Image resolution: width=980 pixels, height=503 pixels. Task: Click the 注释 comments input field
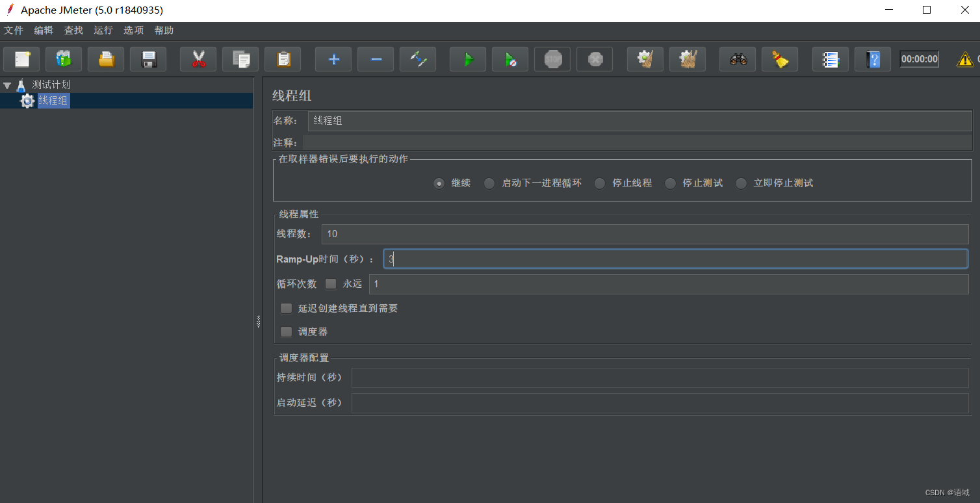coord(637,143)
